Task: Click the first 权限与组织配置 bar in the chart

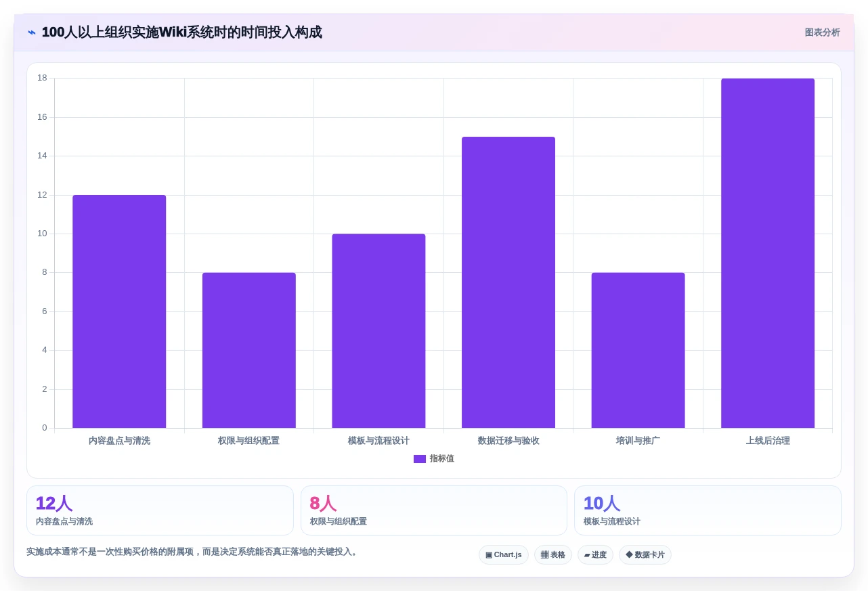Action: point(249,350)
